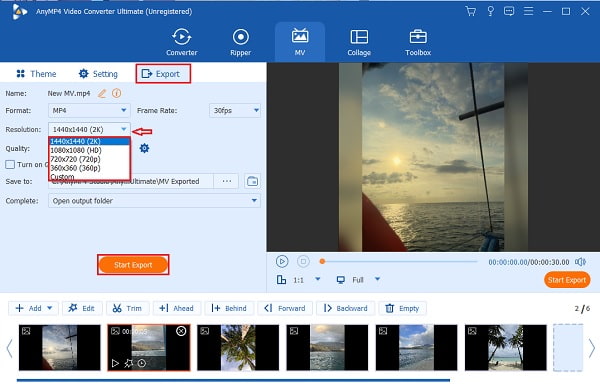
Task: Open the MV module tab
Action: pos(300,42)
